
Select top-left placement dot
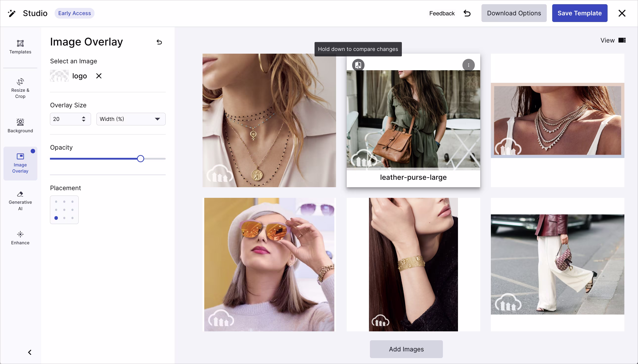click(x=56, y=202)
